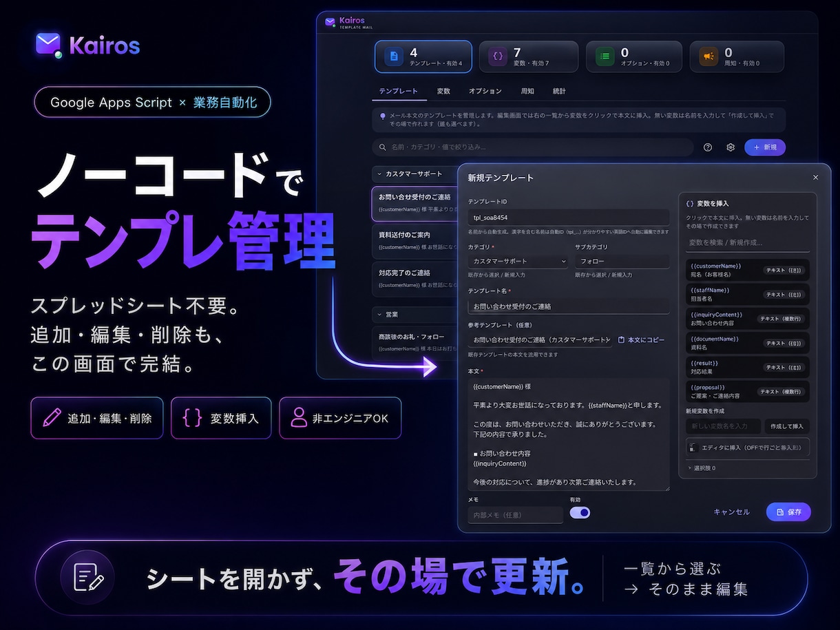Click the テンプレートID field with tpl_soa8454
This screenshot has height=630, width=840.
(569, 218)
